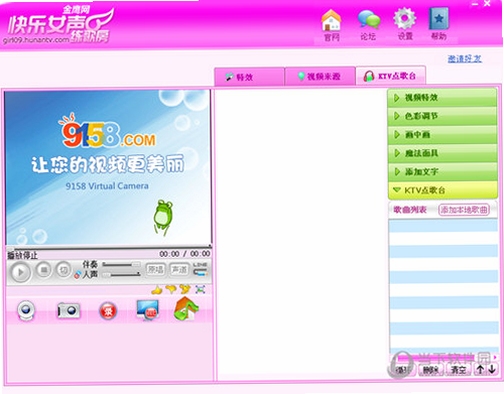
Task: Click the 9158 Virtual Camera video preview
Action: click(108, 168)
